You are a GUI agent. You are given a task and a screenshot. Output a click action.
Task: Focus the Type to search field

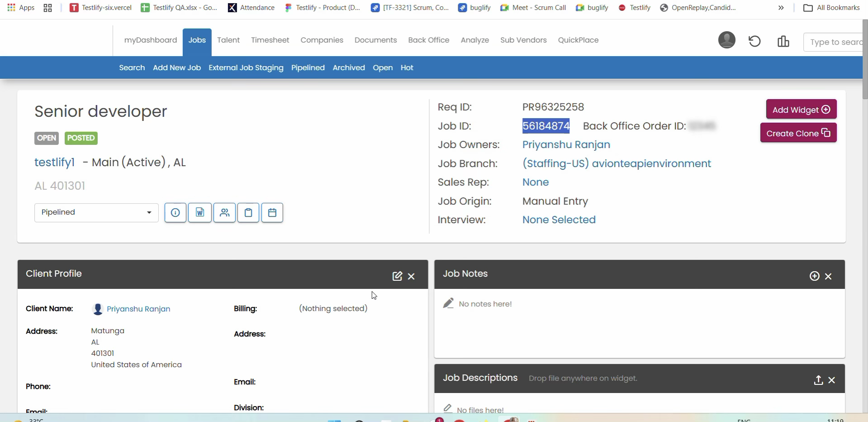834,42
